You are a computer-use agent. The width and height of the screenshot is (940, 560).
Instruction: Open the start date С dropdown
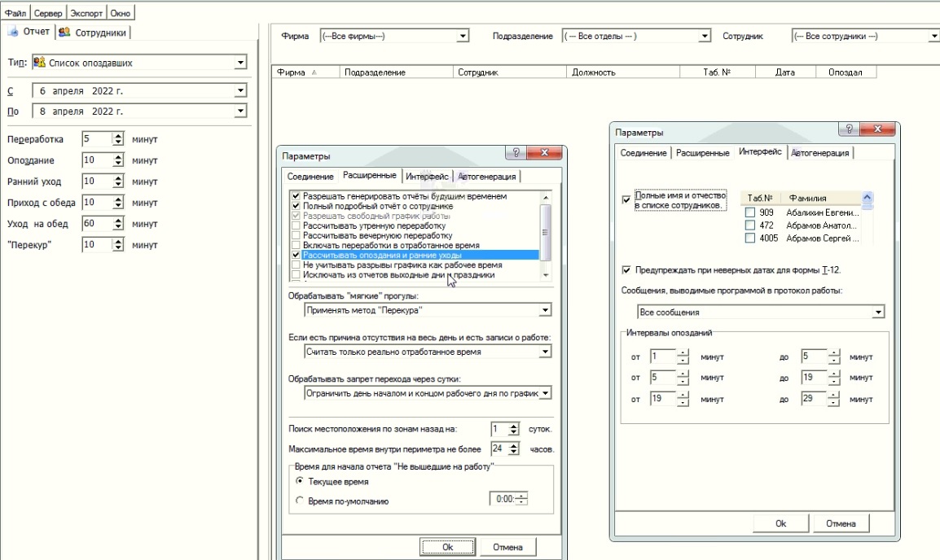click(239, 90)
